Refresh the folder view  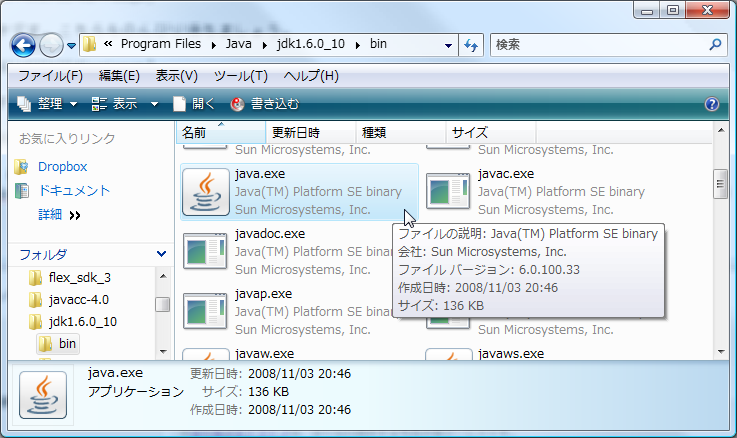[471, 45]
